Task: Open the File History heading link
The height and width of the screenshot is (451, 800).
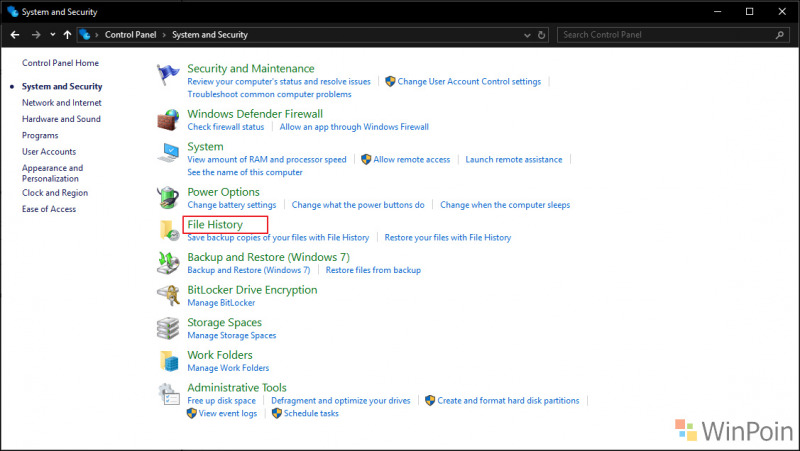Action: pos(215,224)
